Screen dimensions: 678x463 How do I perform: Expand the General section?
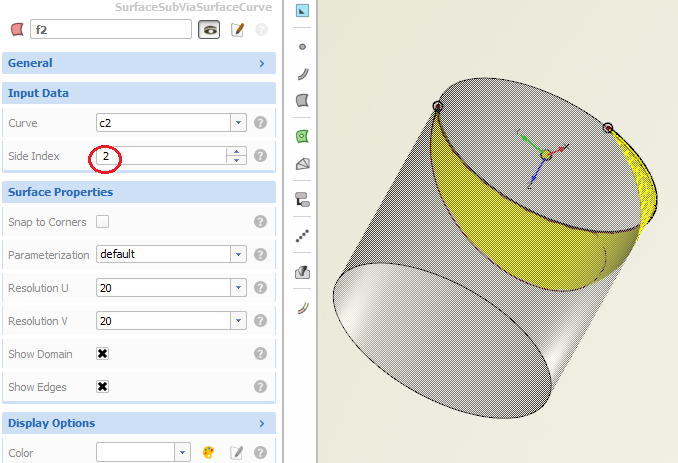click(x=139, y=63)
